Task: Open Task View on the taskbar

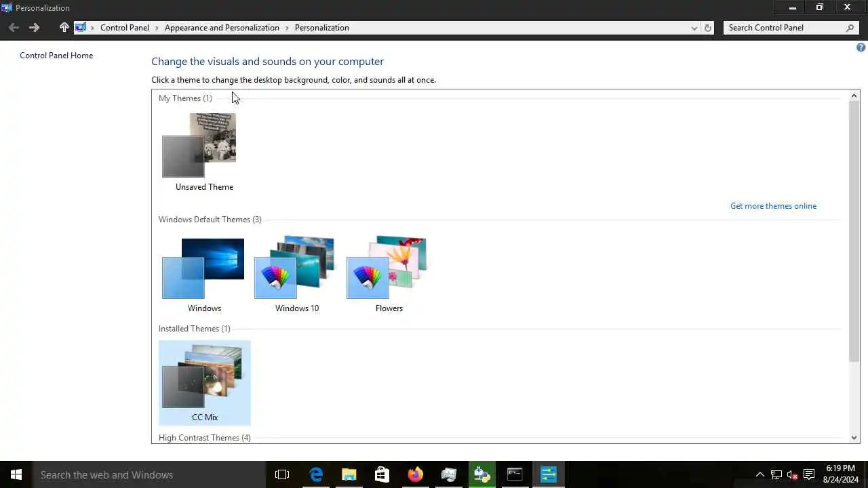Action: [282, 474]
